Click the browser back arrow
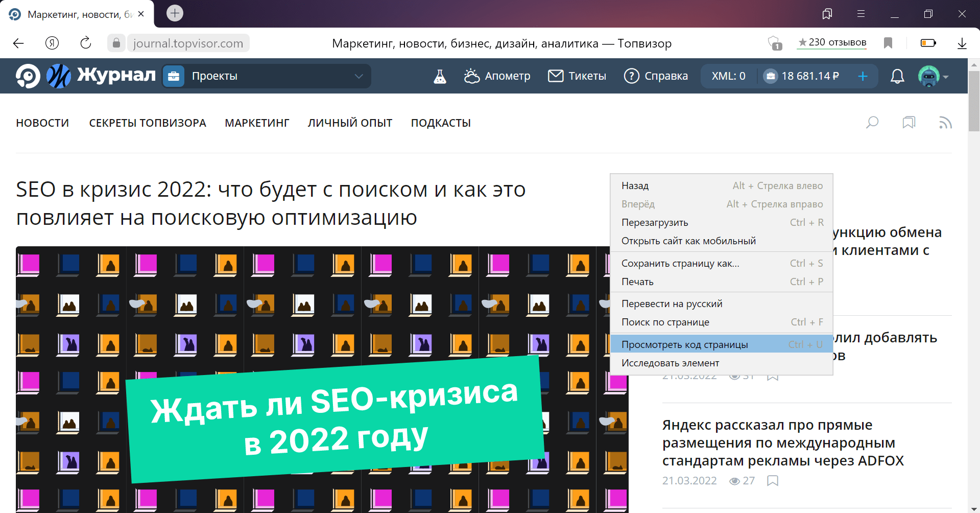 coord(18,43)
